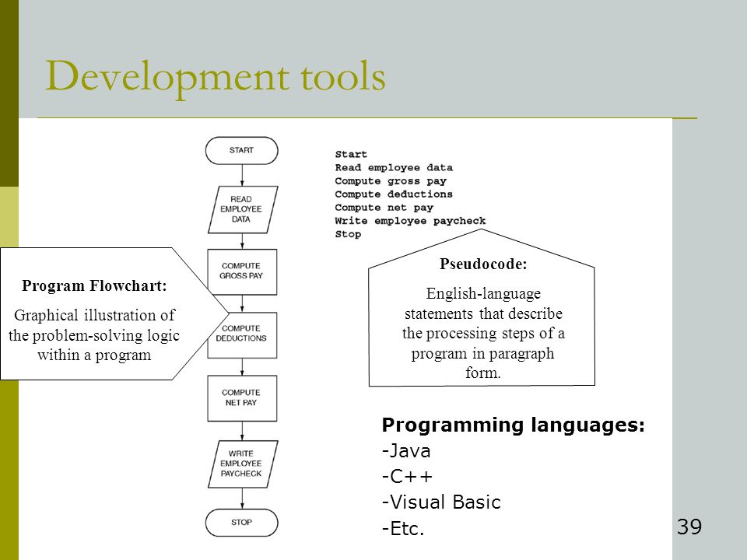Click the '-Visual Basic' list item

point(441,502)
